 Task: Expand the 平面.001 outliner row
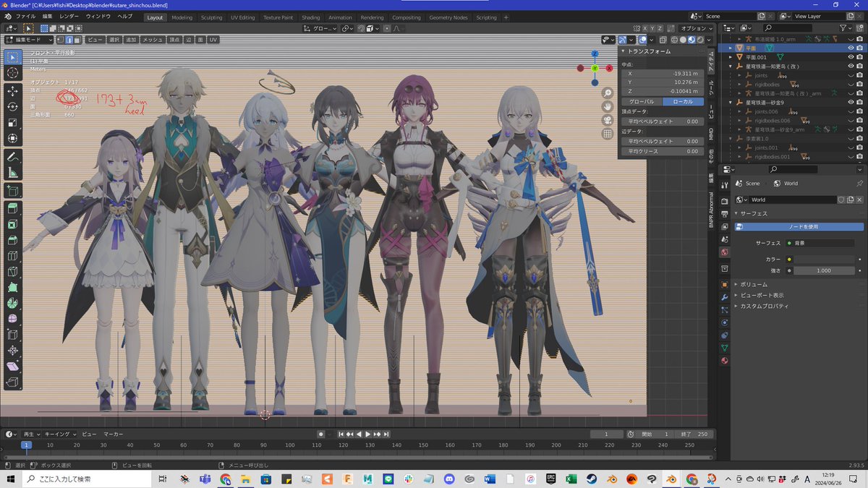tap(731, 56)
